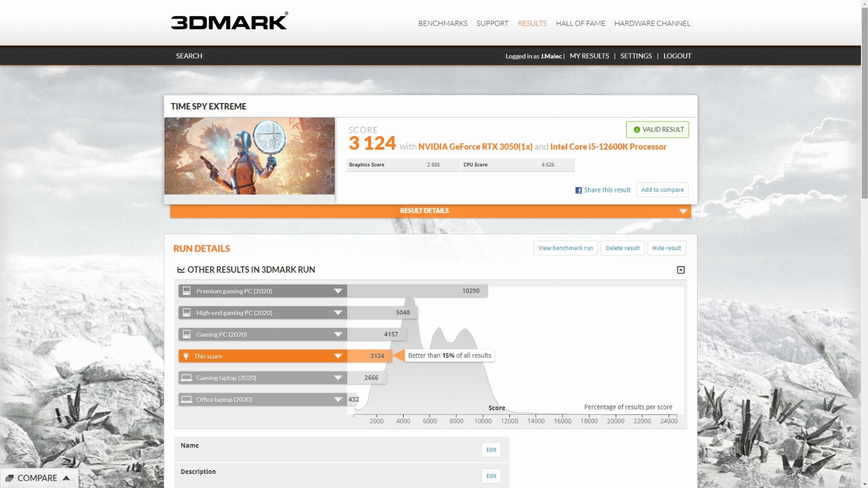Click Share this result link

[607, 190]
